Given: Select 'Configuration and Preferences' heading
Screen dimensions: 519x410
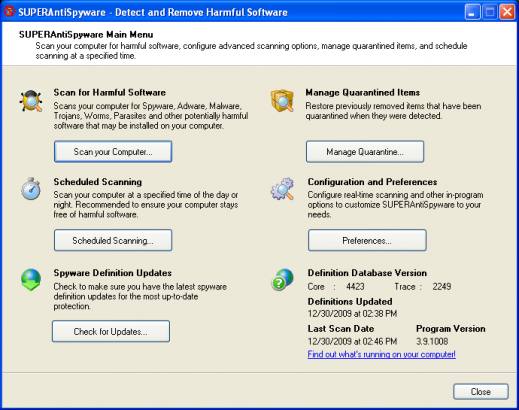Looking at the screenshot, I should coord(372,182).
